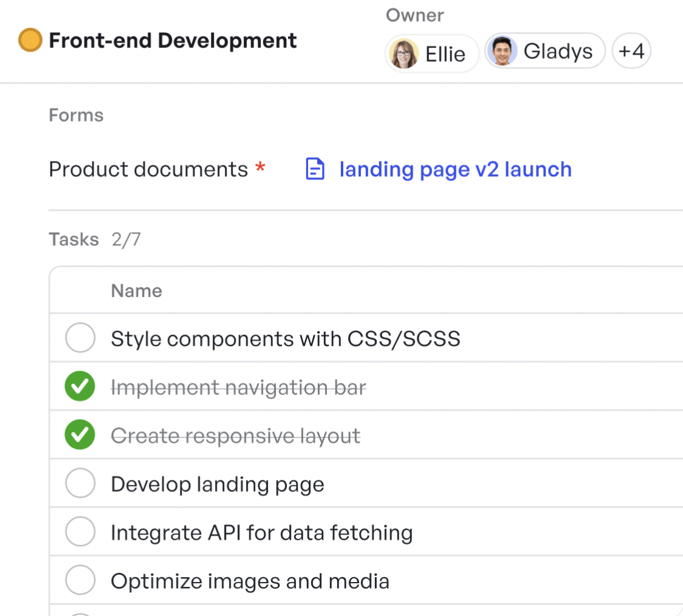Open the Gladys owner chip

pyautogui.click(x=545, y=51)
